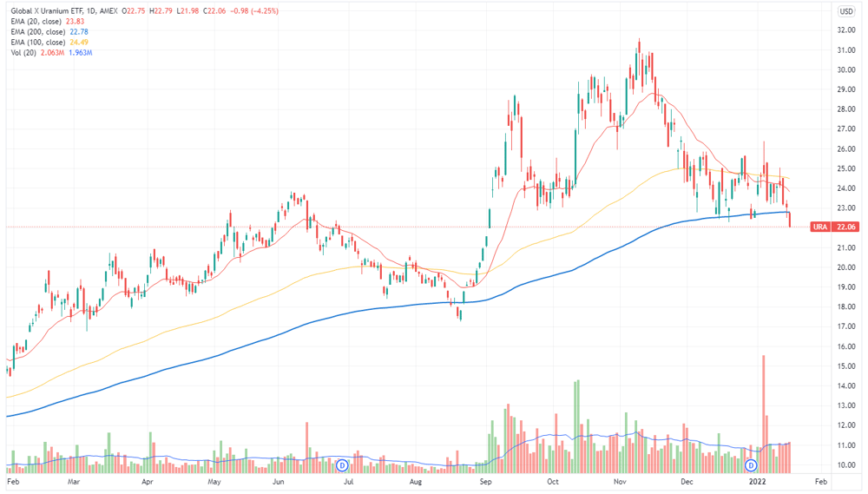Click the 10.00 price axis label
868x494 pixels.
[x=845, y=465]
